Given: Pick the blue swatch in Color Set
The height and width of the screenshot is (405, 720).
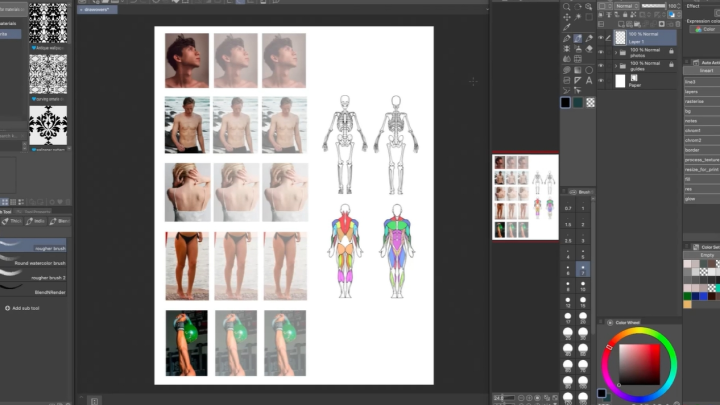Looking at the screenshot, I should (x=702, y=296).
